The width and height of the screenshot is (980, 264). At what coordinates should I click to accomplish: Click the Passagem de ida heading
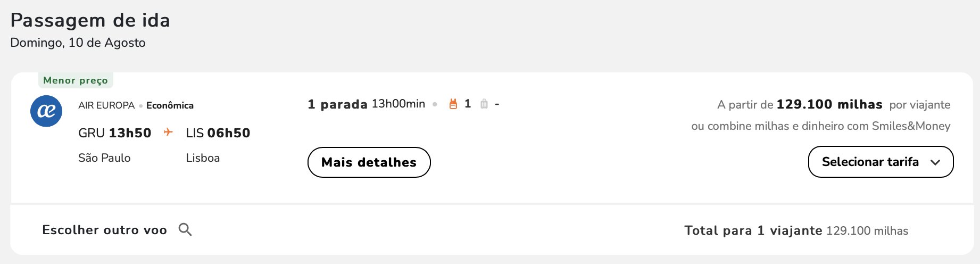pos(90,20)
